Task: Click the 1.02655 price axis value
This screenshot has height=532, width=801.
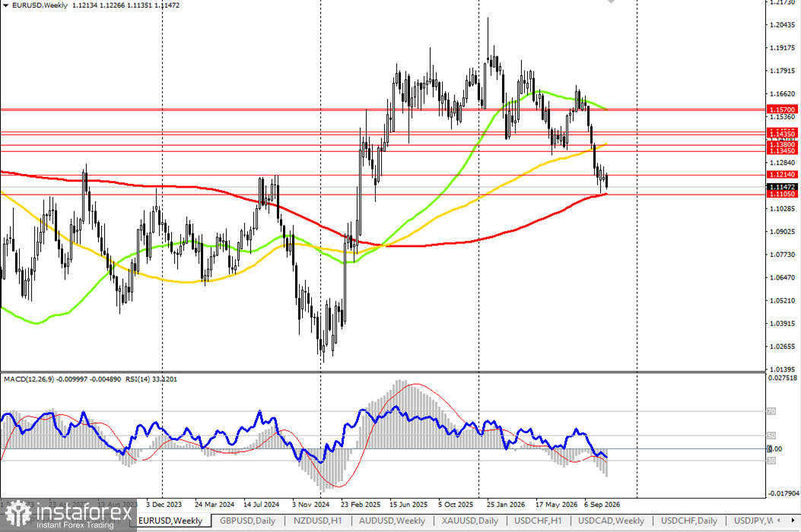Action: pos(782,346)
